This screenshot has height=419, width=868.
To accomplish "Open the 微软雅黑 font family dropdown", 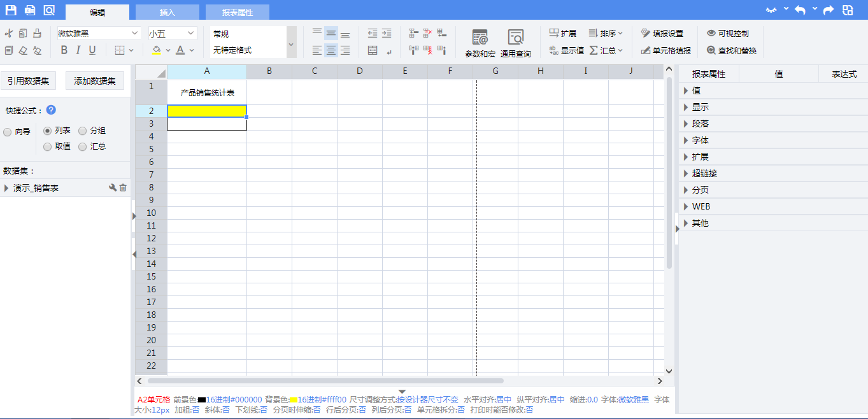I will coord(99,33).
